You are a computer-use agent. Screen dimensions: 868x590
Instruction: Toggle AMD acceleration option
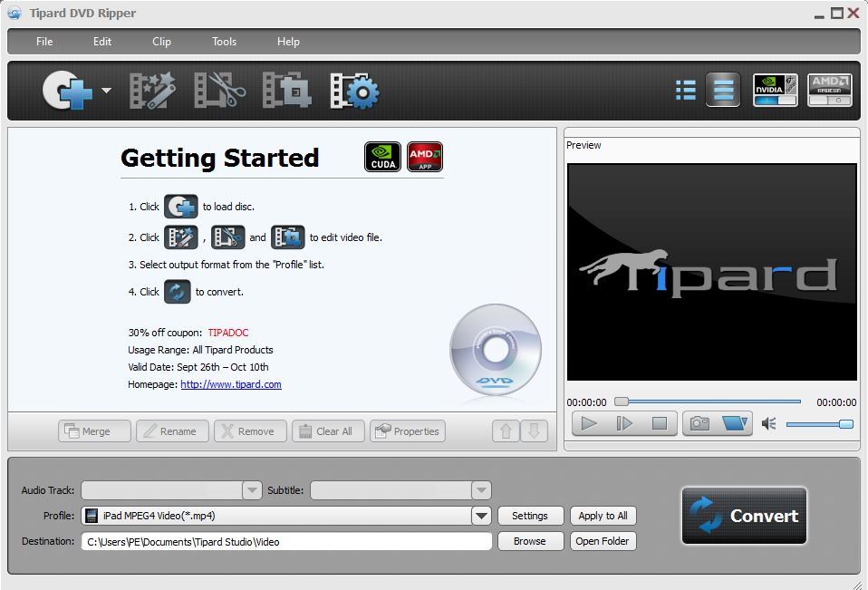pos(830,90)
